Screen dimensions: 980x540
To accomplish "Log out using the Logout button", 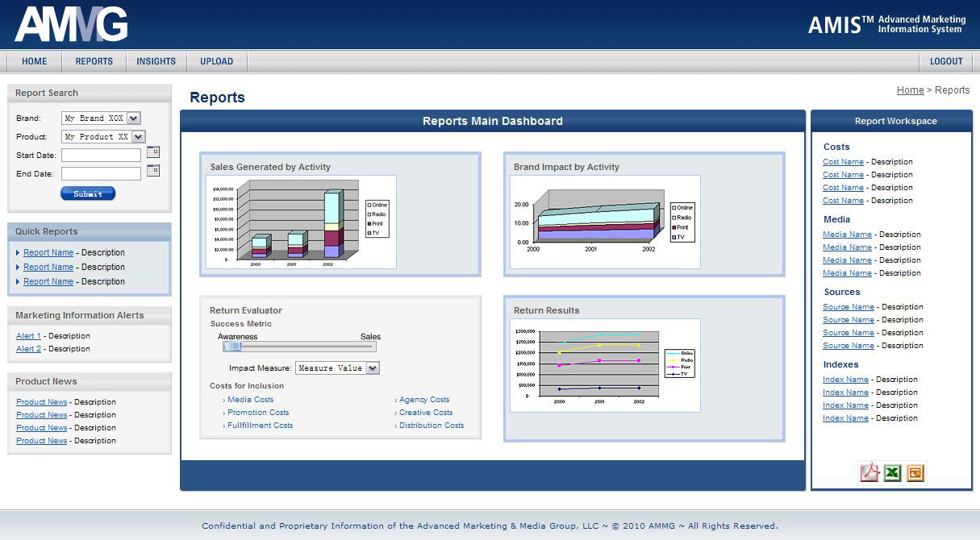I will coord(946,61).
